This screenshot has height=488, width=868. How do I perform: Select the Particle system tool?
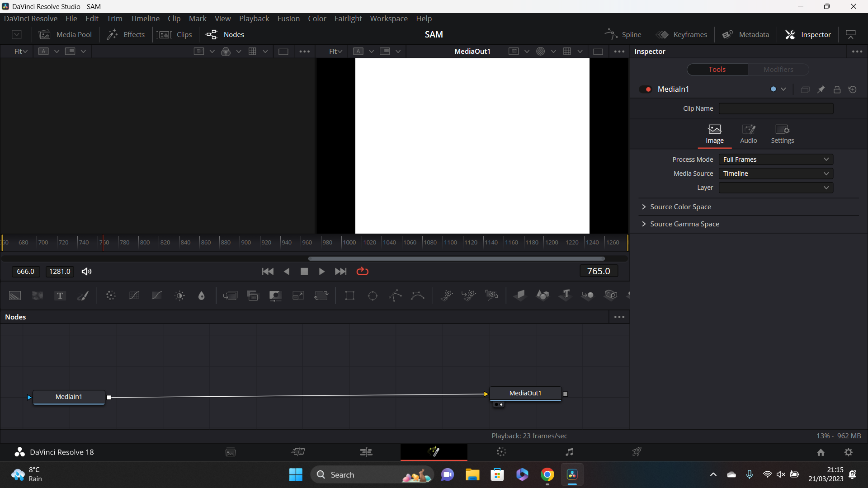pyautogui.click(x=447, y=295)
